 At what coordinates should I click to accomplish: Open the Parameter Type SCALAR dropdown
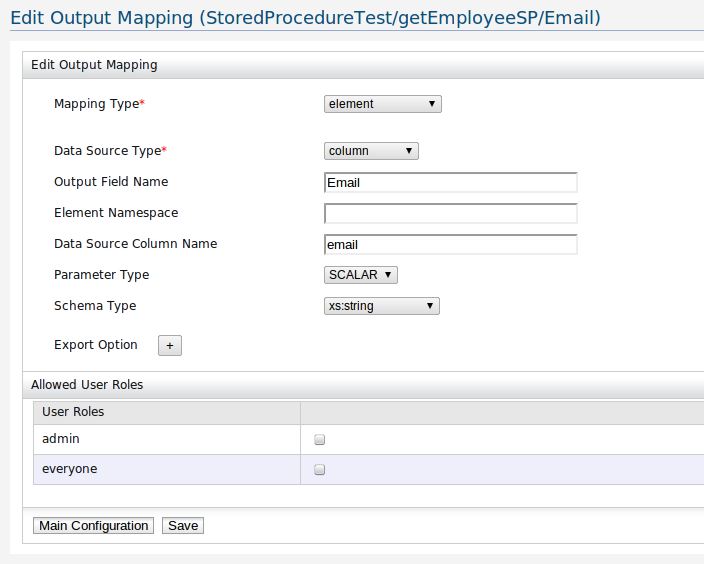[361, 275]
